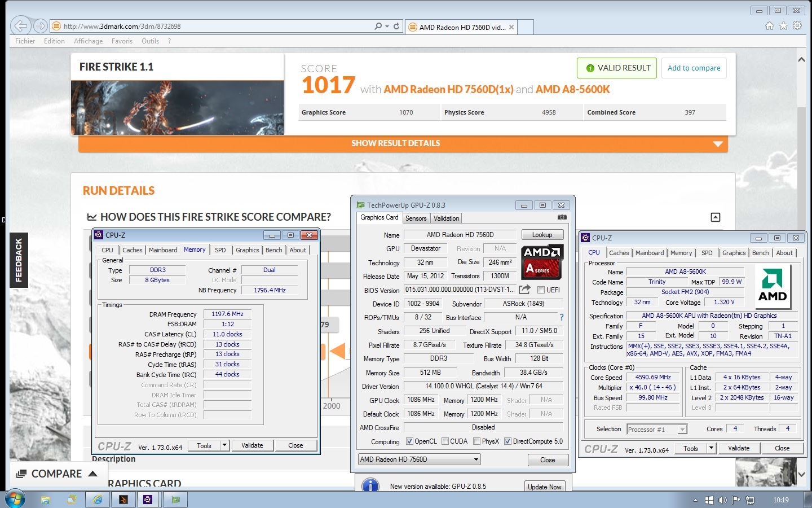Viewport: 812px width, 508px height.
Task: Open the Bench tab in right CPU-Z window
Action: (760, 253)
